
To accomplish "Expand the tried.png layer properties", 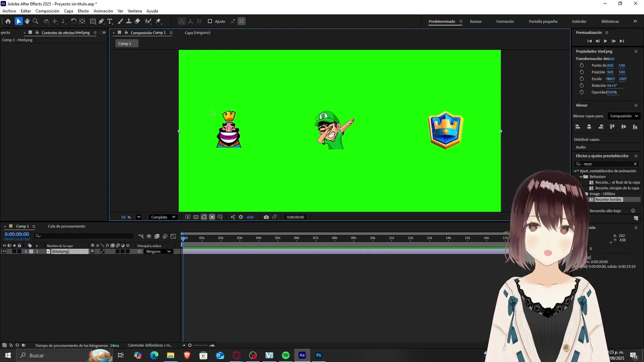I will pos(26,251).
